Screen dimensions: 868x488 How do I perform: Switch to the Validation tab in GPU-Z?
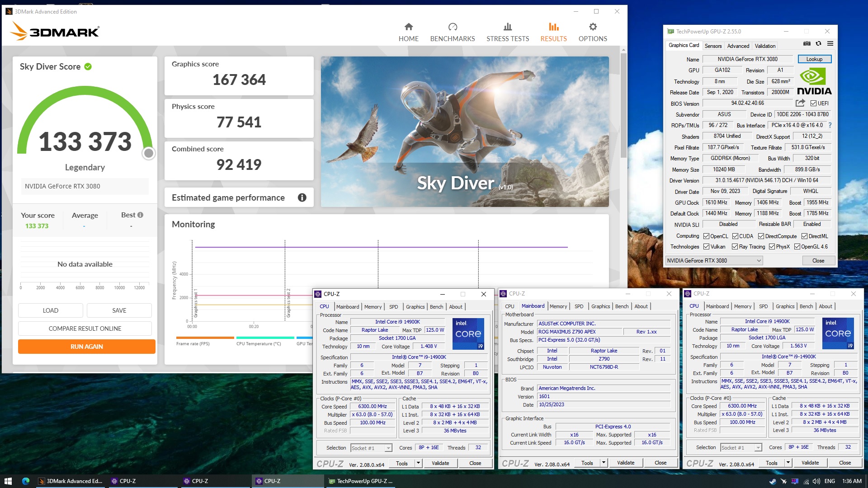pyautogui.click(x=765, y=46)
